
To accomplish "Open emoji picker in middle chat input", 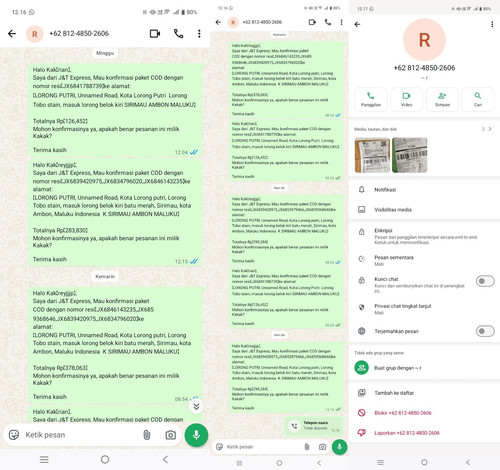I will click(x=219, y=447).
